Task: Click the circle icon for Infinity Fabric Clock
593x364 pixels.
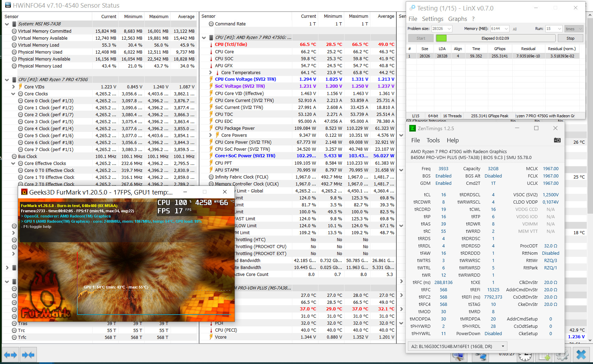Action: 211,177
